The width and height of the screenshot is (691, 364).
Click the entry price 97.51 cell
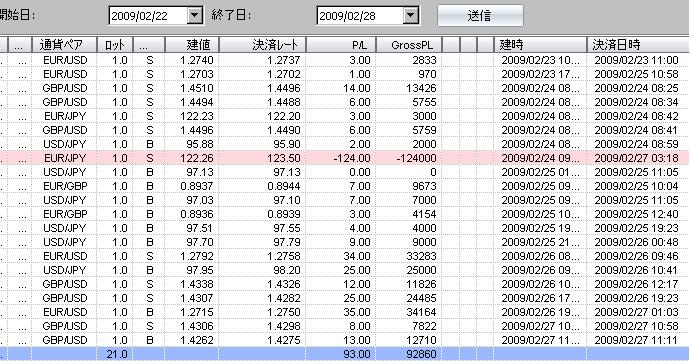click(200, 228)
